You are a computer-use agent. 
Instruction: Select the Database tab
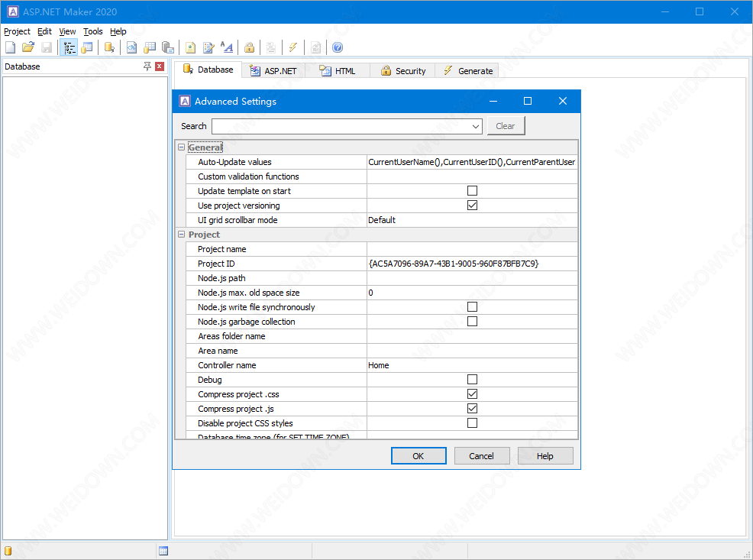208,70
